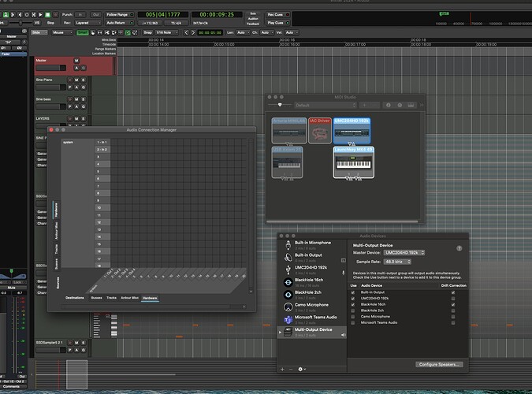Switch to the Busses destinations tab

pos(96,298)
